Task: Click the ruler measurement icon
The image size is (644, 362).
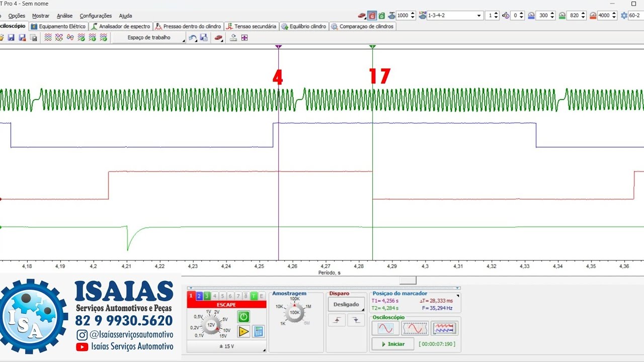Action: (x=233, y=38)
